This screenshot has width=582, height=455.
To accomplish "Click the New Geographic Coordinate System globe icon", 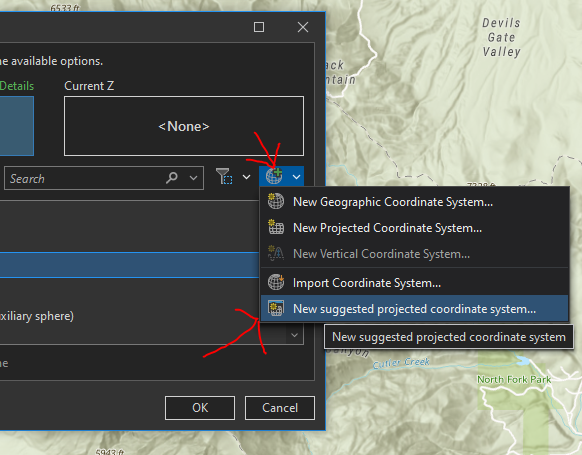I will (x=276, y=202).
